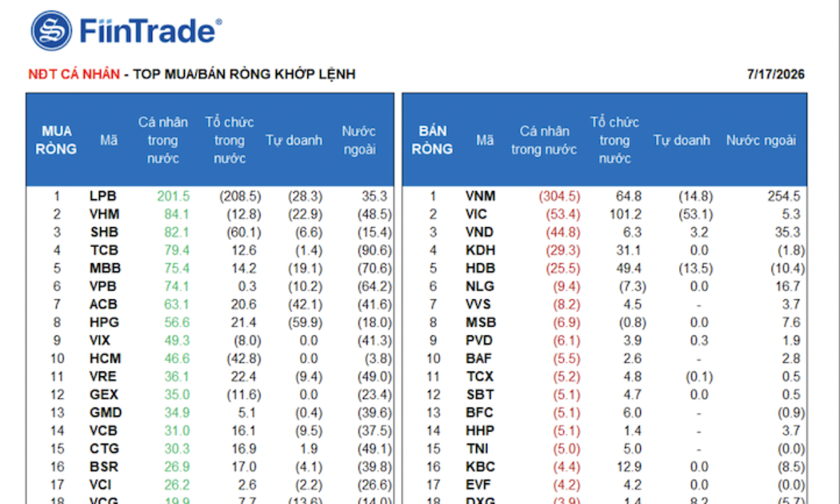Select the BSR ticker row

click(210, 466)
